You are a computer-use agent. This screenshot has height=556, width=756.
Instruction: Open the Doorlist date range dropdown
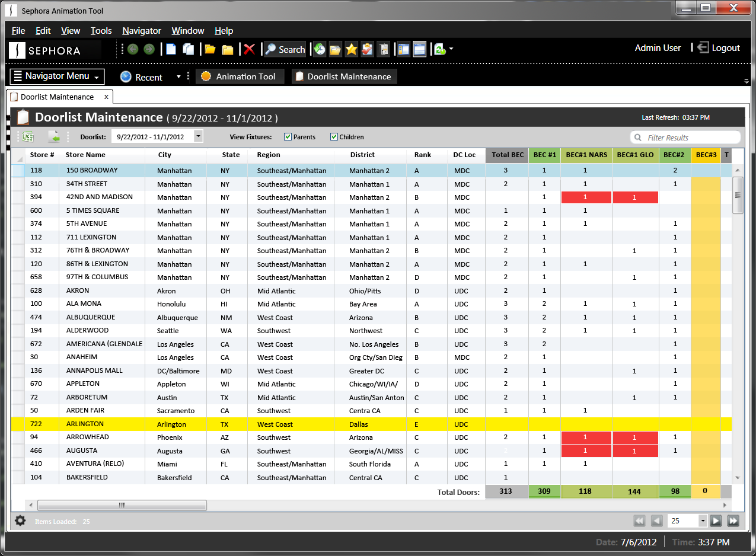click(198, 136)
